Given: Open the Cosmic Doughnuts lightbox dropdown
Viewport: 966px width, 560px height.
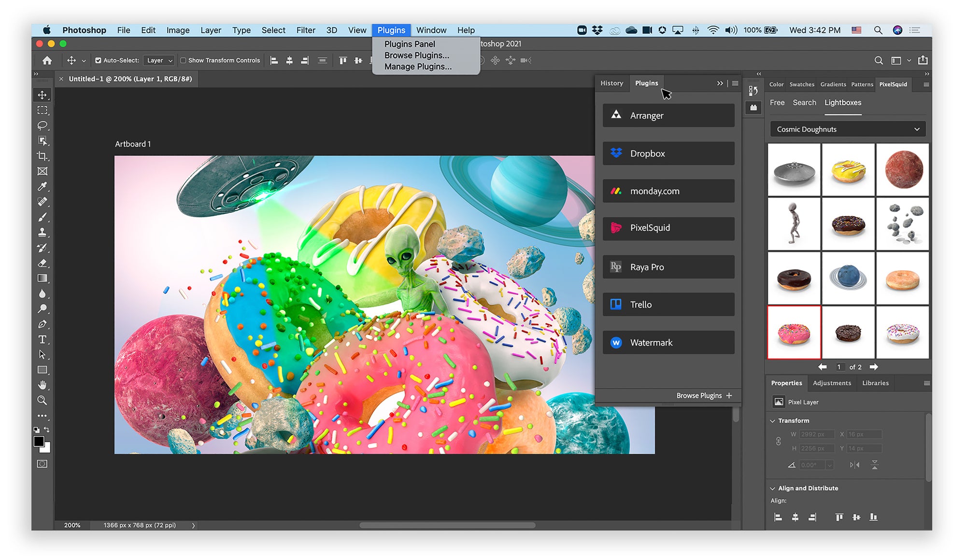Looking at the screenshot, I should coord(848,129).
